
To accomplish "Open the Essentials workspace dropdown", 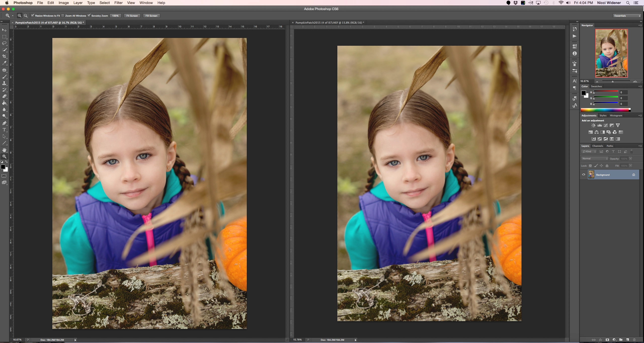I will point(627,16).
